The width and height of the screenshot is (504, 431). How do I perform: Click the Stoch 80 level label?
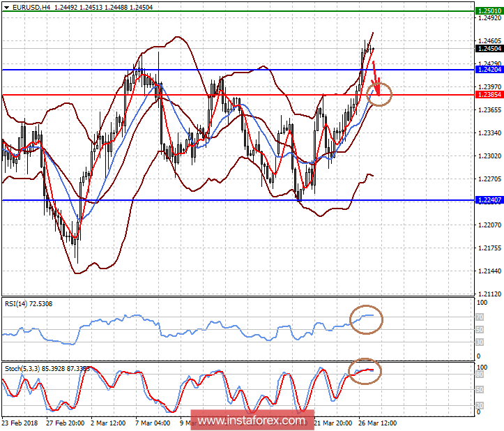[x=480, y=375]
